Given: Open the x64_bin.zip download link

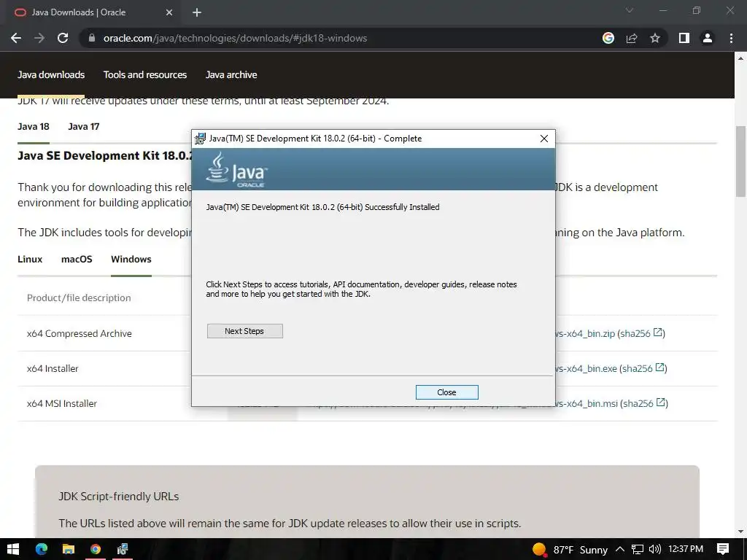Looking at the screenshot, I should click(x=584, y=333).
